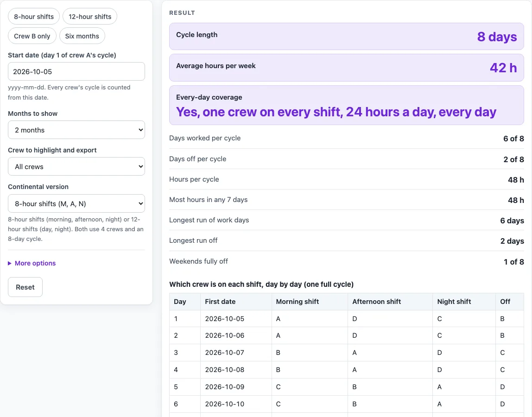
Task: Click the Days off per cycle value 2 of 8
Action: [x=513, y=159]
